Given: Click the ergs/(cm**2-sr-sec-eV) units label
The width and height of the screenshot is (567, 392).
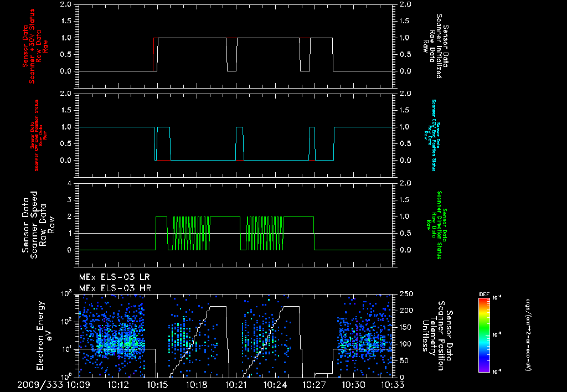Looking at the screenshot, I should pyautogui.click(x=528, y=334).
